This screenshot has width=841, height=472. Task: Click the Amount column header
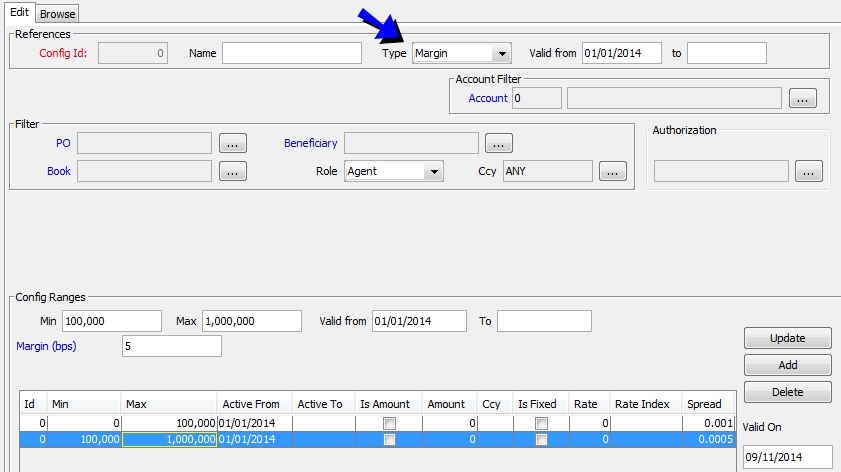coord(449,404)
